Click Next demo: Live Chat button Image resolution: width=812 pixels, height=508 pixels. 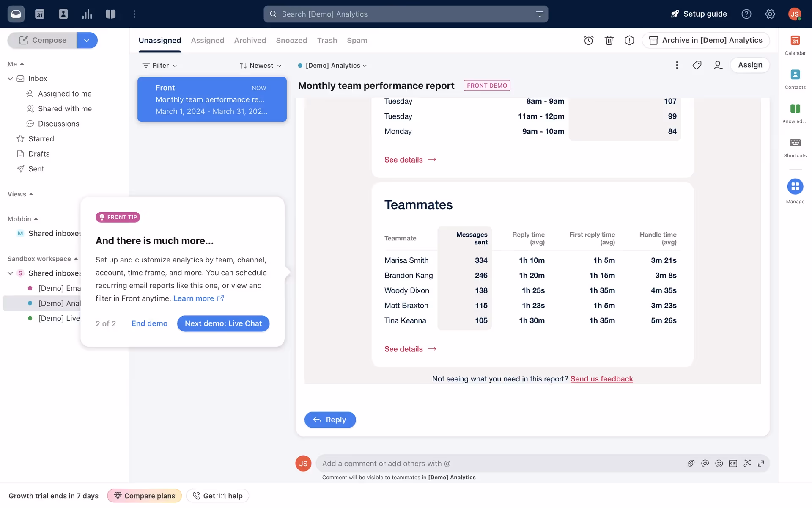(x=223, y=323)
